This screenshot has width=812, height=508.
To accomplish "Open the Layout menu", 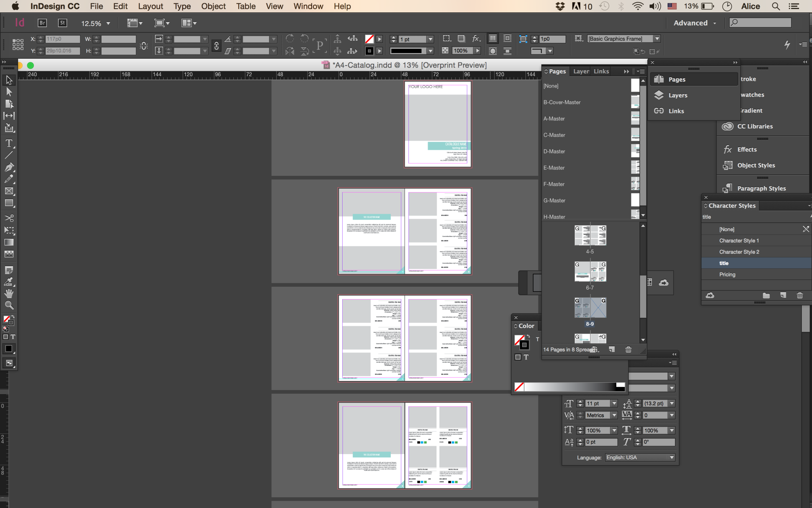I will [150, 6].
